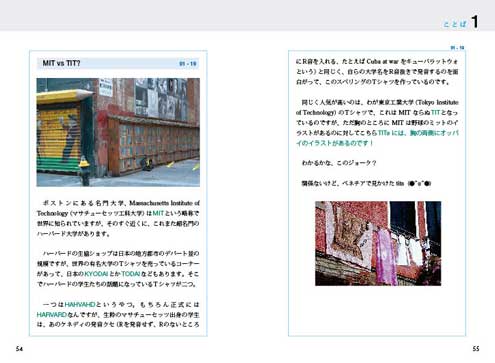Click 'Massachusetts Institute of' text in paragraph

click(x=164, y=203)
